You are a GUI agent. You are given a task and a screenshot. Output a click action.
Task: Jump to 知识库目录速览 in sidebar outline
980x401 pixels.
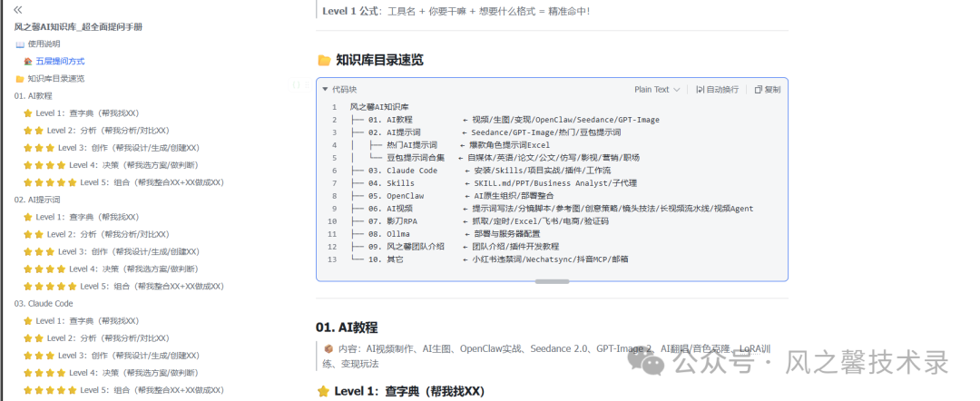pos(55,79)
